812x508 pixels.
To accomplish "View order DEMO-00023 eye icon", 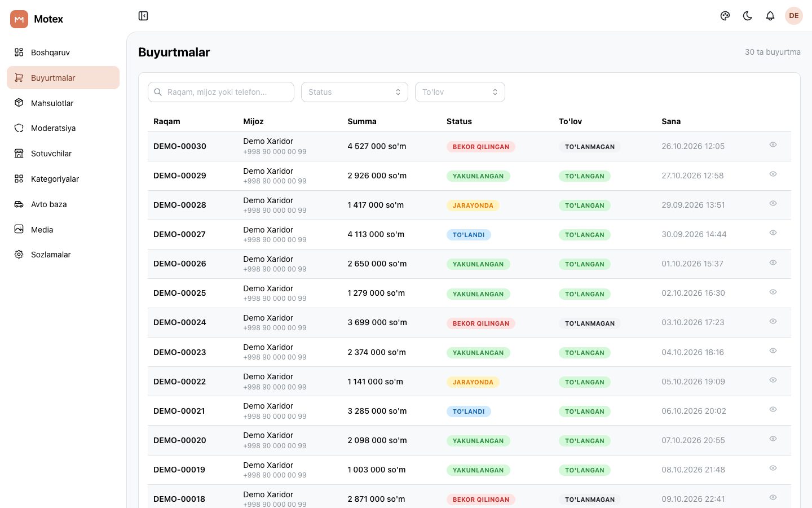I will (773, 351).
